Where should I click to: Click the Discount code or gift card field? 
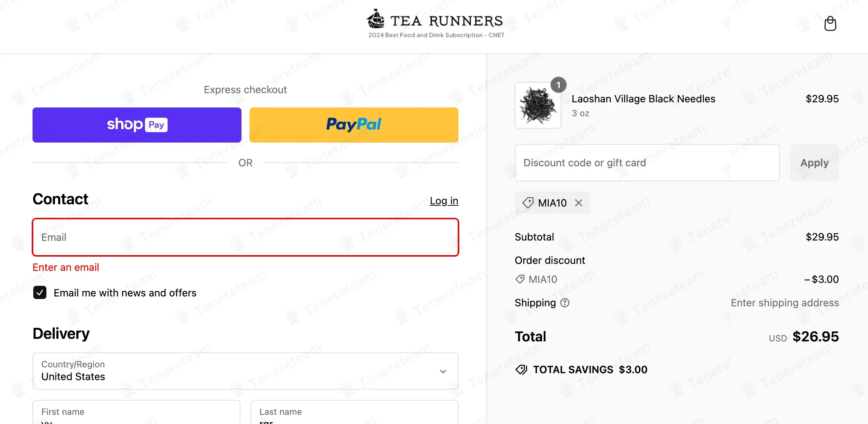pos(647,163)
